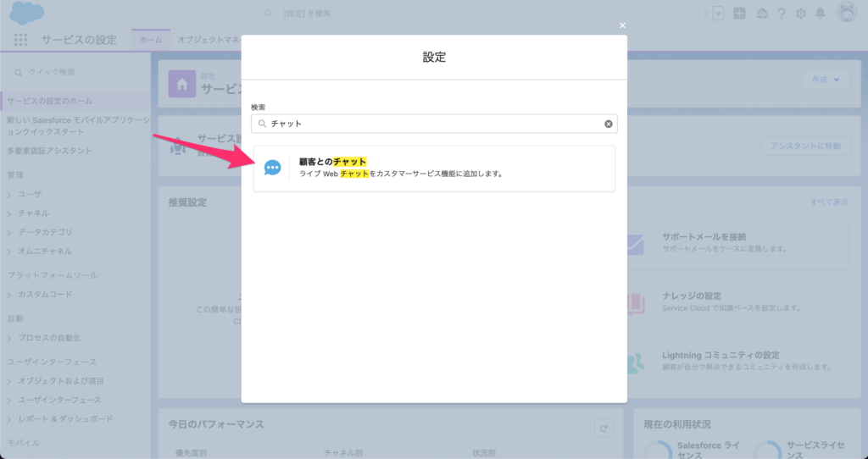Click the クイック検索 sidebar field

tap(75, 73)
